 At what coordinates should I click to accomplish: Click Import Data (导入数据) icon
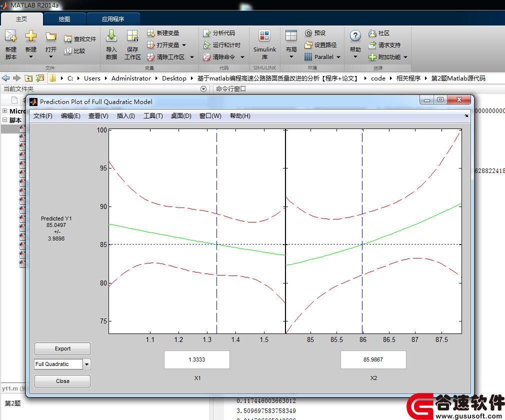tap(111, 36)
